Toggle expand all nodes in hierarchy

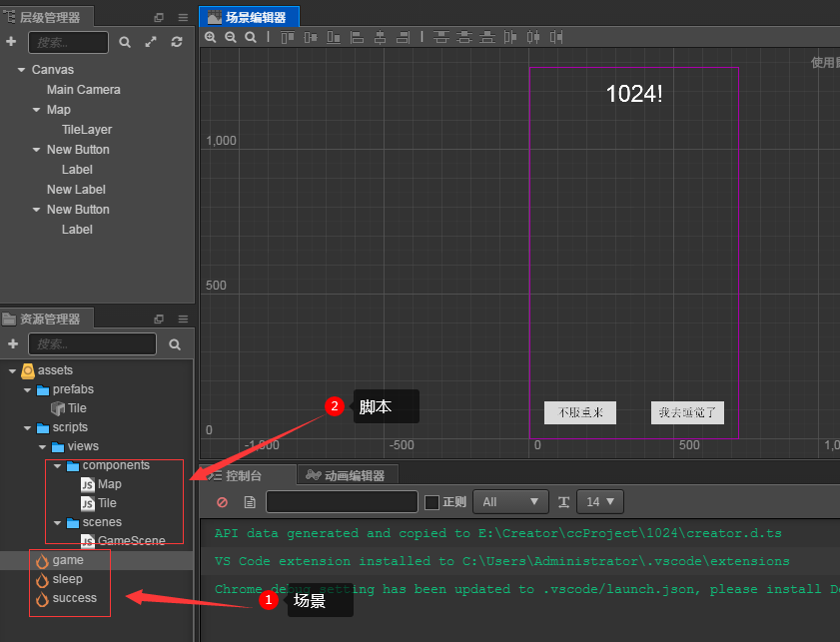[151, 42]
